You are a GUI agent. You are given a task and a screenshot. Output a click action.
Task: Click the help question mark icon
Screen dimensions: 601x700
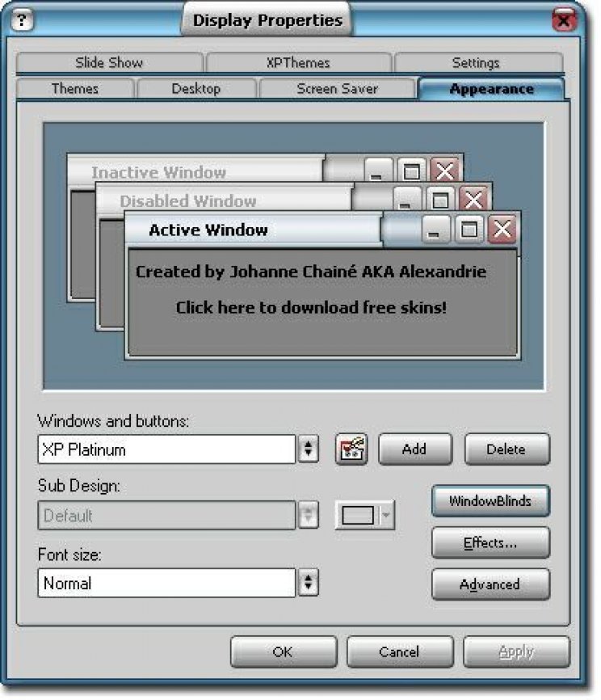(x=22, y=20)
